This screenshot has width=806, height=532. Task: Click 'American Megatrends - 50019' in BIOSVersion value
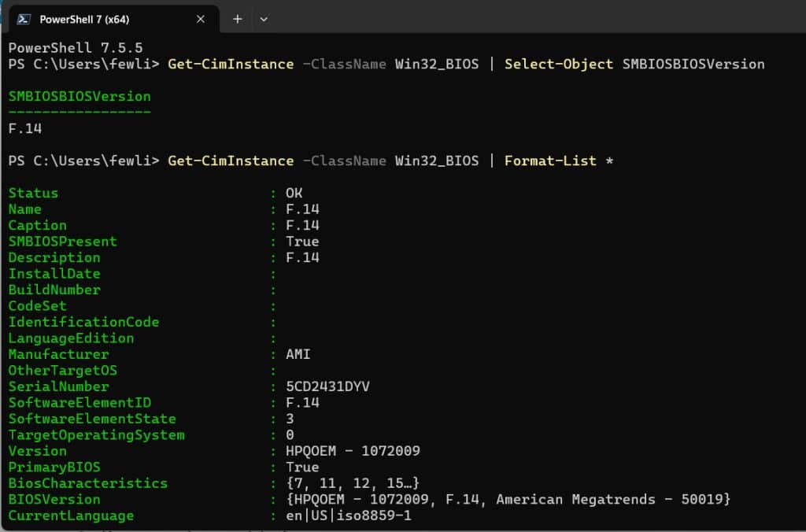point(609,500)
